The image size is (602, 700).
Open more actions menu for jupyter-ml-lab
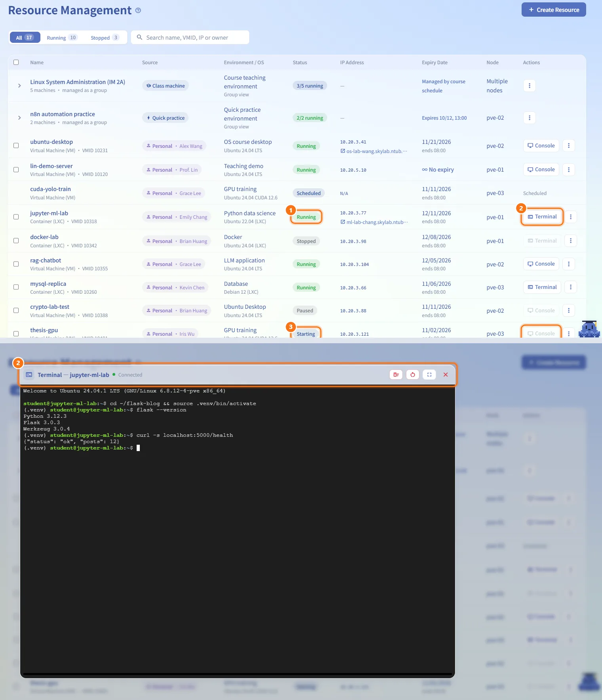571,217
